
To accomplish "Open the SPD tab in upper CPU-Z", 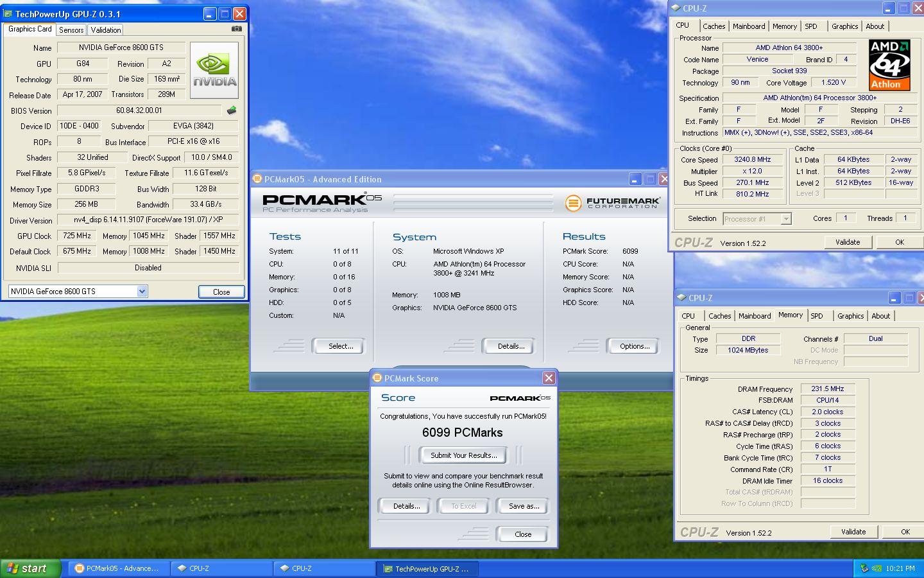I will coord(811,26).
